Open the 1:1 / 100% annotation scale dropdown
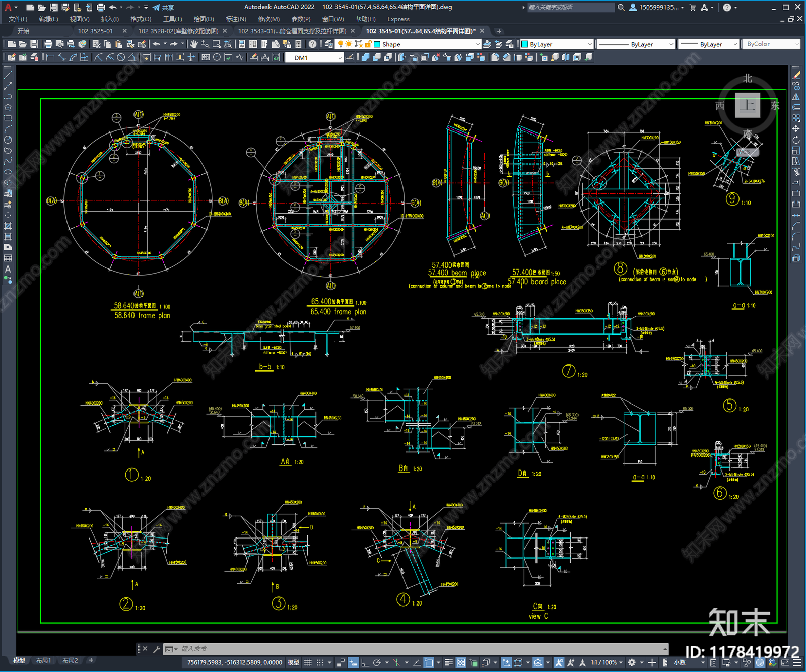The image size is (806, 672). [607, 662]
